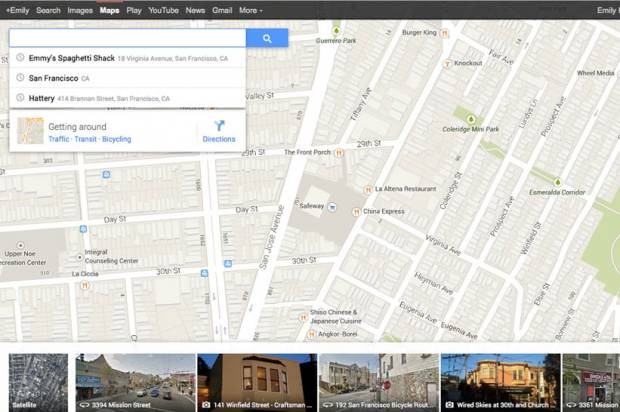Image resolution: width=620 pixels, height=412 pixels.
Task: Click the blue search magnifier button
Action: tap(267, 38)
